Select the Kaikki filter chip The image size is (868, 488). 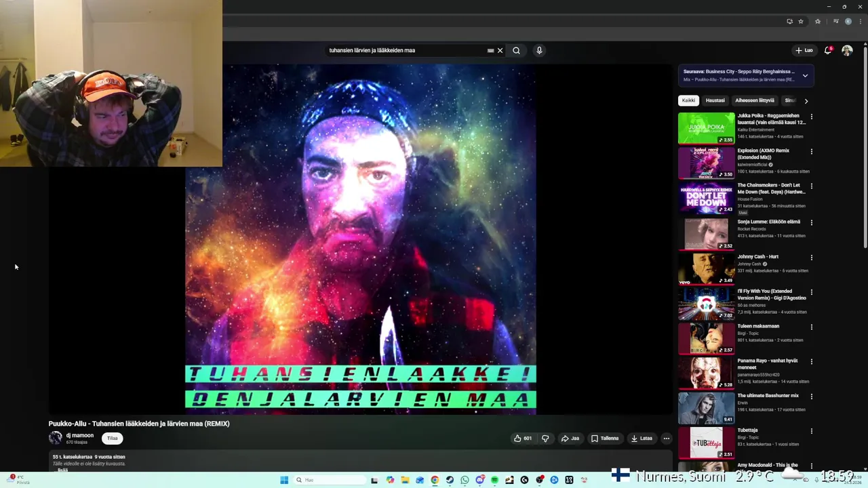[689, 100]
